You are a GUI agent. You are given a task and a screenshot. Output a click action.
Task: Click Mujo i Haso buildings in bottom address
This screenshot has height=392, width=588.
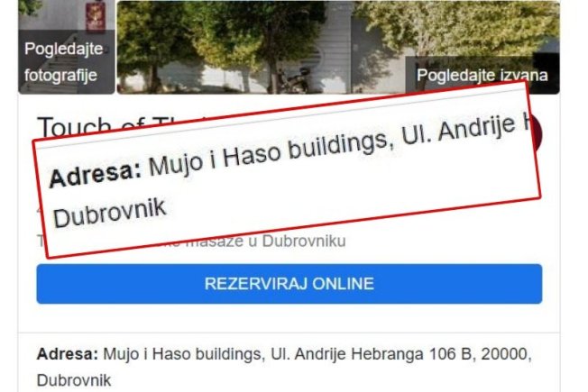point(183,354)
